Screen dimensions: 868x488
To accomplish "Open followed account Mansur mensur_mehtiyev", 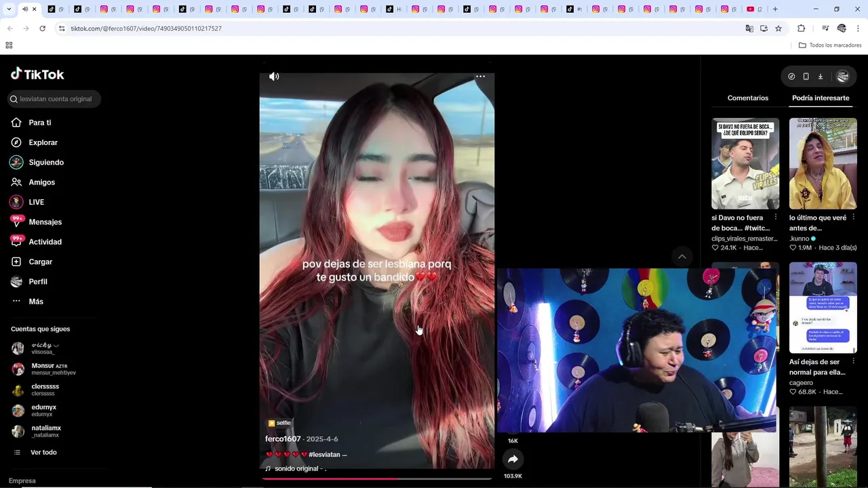I will (44, 369).
